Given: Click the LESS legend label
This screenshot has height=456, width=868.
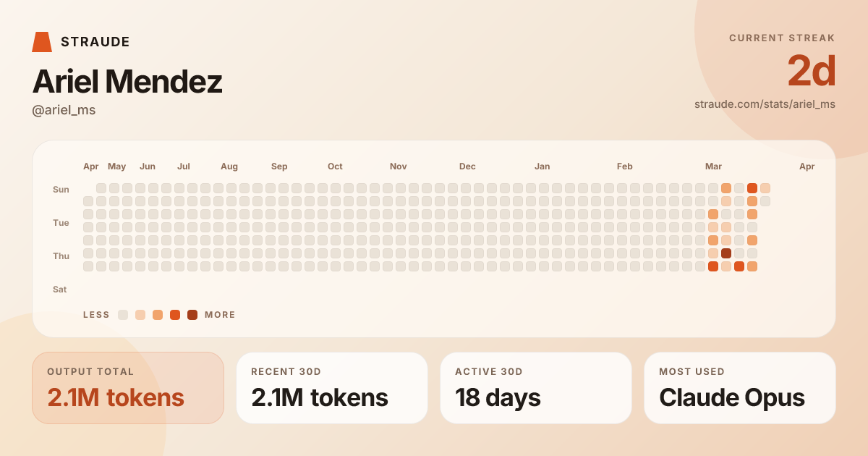Looking at the screenshot, I should coord(96,315).
